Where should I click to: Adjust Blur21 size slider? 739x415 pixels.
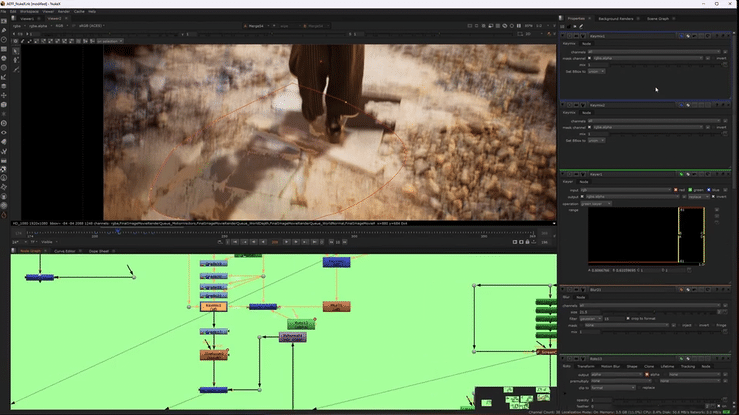coord(657,312)
